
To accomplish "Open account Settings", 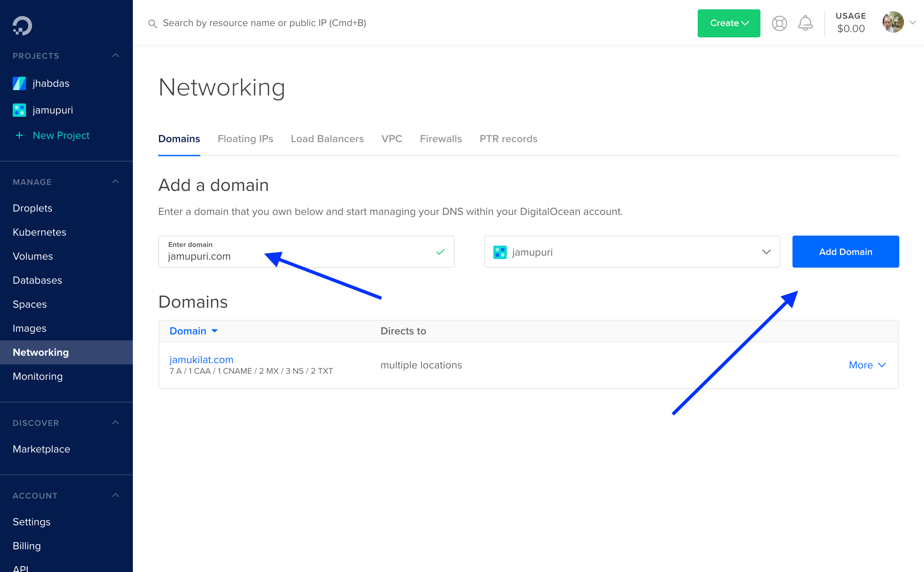I will (31, 522).
